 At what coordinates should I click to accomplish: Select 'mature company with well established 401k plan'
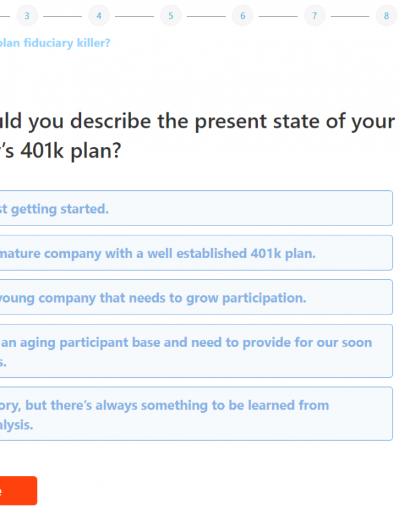(193, 253)
